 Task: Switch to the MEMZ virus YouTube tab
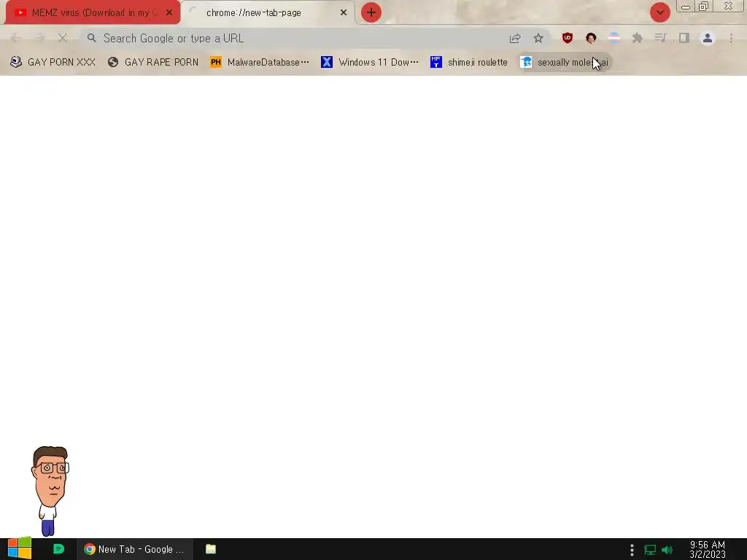[93, 13]
